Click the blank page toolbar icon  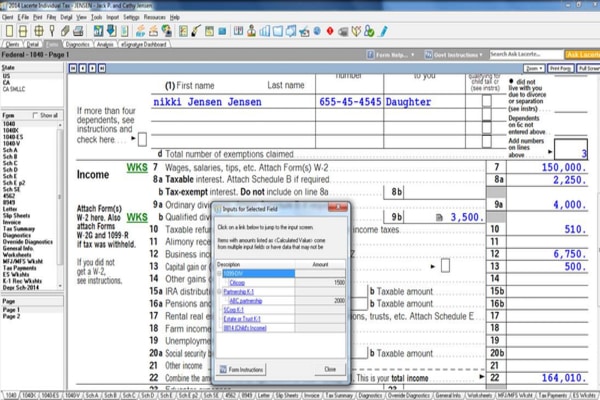click(10, 31)
